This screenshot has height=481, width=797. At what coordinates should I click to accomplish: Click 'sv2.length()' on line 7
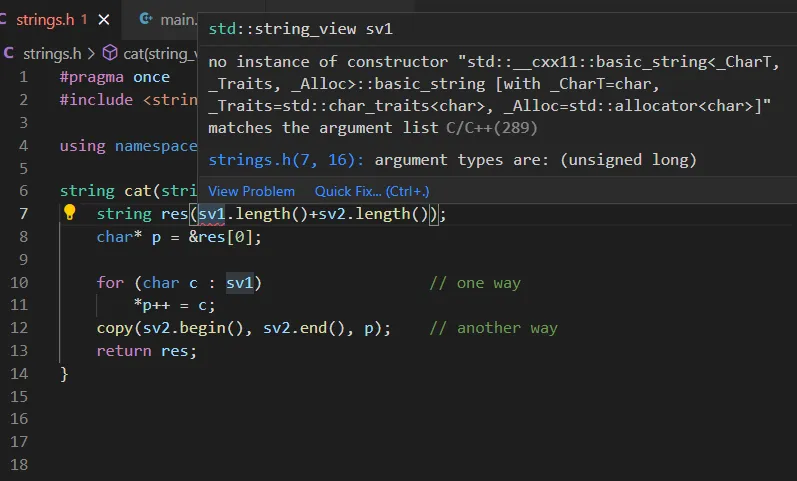373,214
